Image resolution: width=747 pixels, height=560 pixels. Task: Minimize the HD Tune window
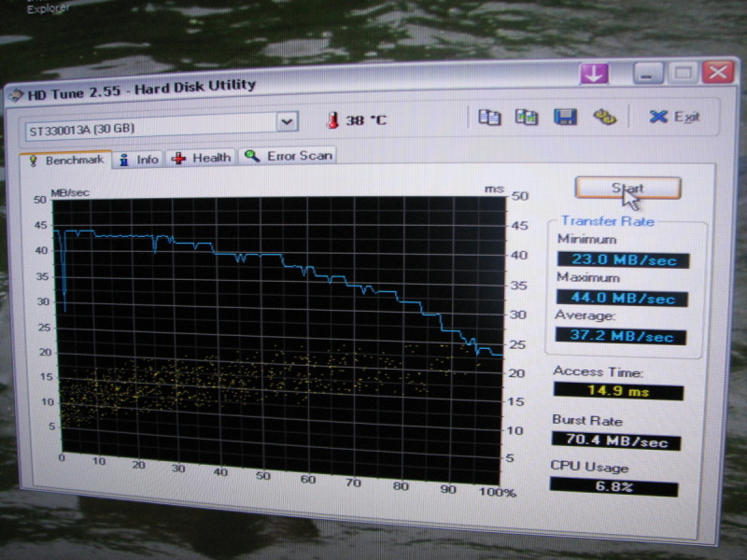point(648,74)
